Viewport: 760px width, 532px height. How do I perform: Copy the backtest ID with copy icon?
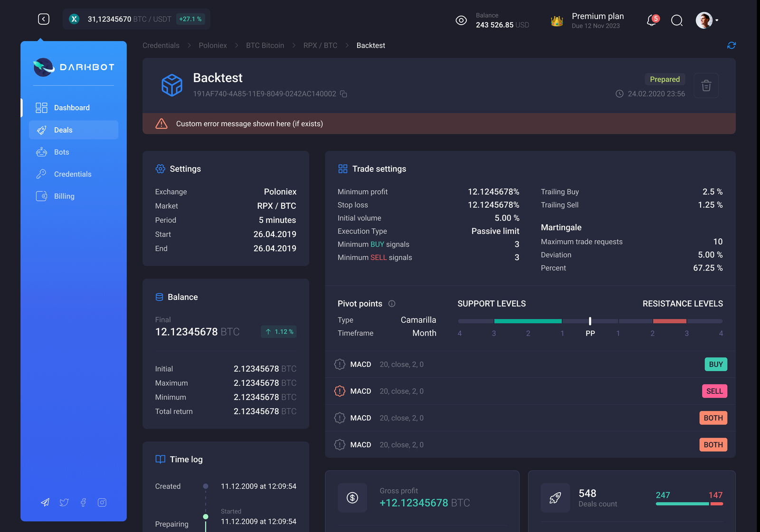pyautogui.click(x=343, y=94)
